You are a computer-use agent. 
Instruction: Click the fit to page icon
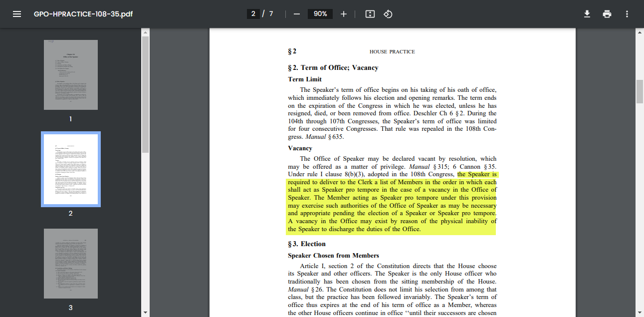[370, 14]
